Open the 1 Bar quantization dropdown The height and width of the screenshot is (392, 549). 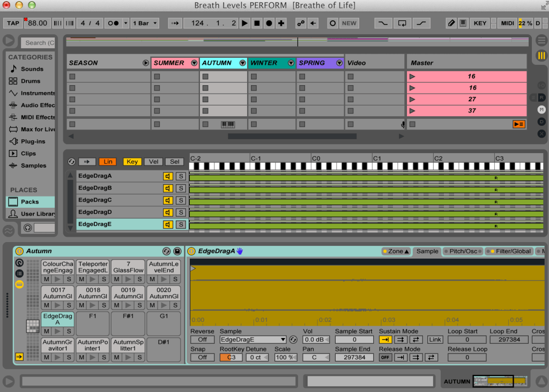pos(145,23)
